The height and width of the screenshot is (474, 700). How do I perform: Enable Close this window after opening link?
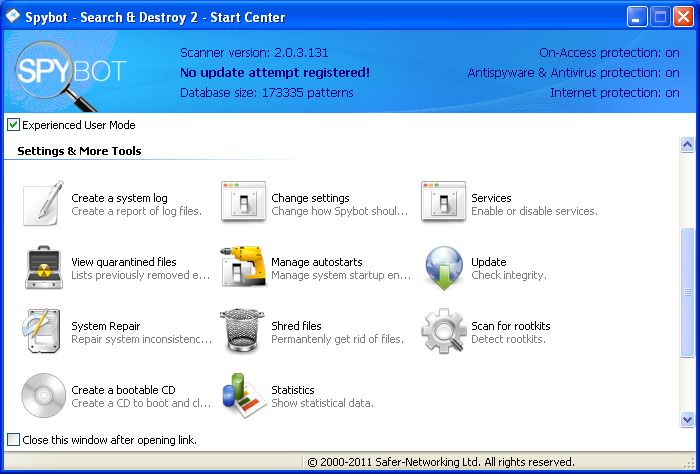[x=13, y=440]
